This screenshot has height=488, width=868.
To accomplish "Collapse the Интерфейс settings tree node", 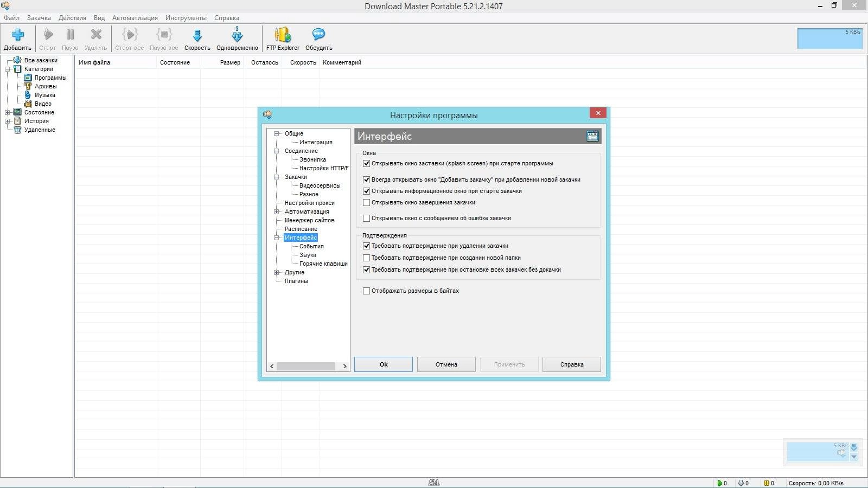I will [x=276, y=237].
